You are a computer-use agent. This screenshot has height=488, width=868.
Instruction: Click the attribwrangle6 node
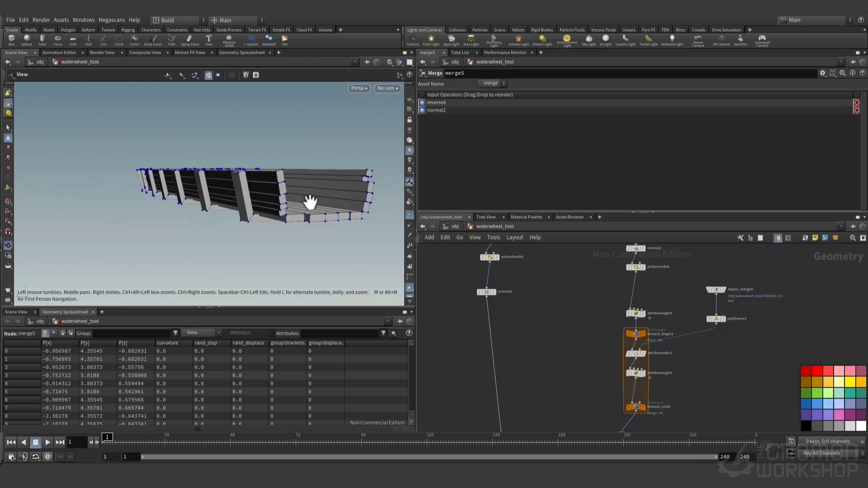(636, 373)
